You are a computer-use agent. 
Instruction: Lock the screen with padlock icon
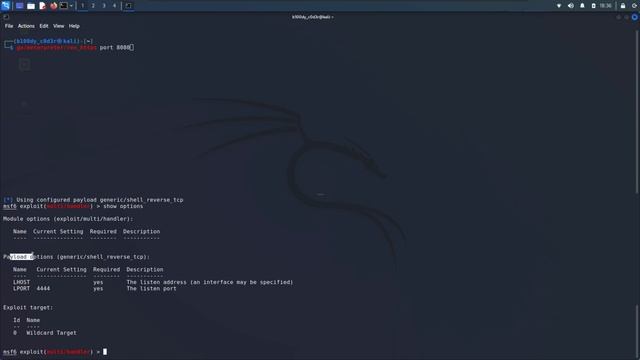pos(623,6)
